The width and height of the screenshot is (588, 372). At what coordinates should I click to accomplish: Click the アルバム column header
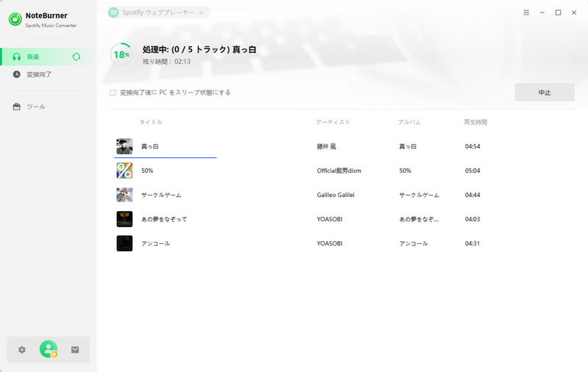(x=409, y=122)
